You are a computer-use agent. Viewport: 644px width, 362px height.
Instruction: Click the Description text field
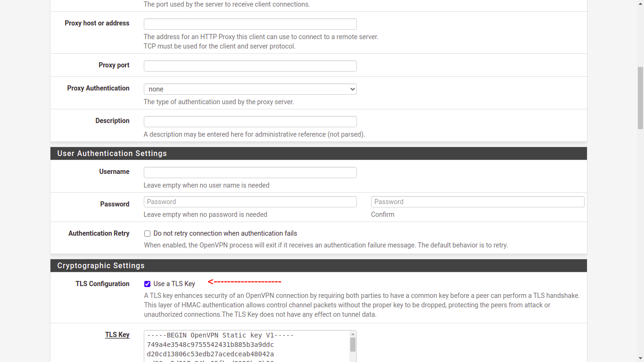tap(250, 122)
